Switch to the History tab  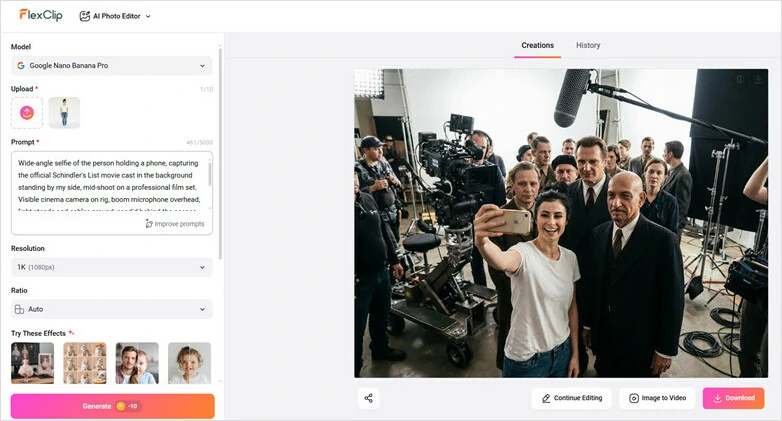pyautogui.click(x=588, y=45)
